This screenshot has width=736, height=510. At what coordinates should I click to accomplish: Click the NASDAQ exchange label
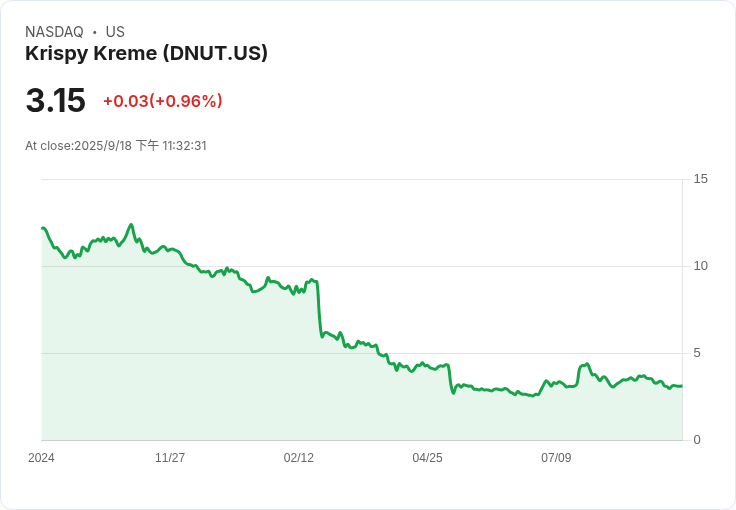[54, 32]
